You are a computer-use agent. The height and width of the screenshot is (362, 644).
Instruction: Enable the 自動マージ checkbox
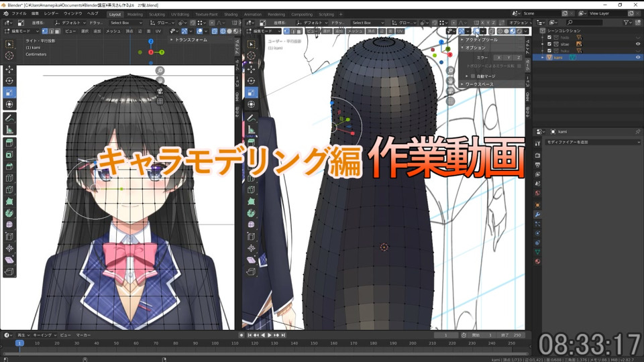(x=473, y=76)
